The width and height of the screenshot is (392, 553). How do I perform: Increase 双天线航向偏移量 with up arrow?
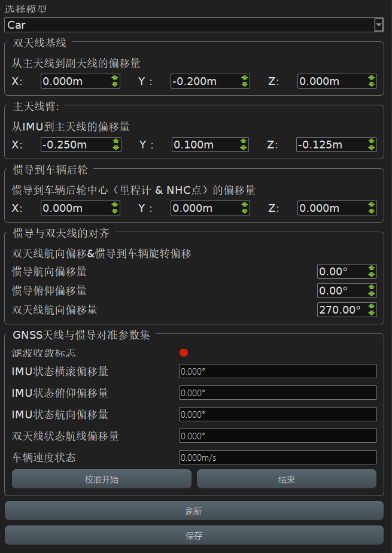point(372,306)
